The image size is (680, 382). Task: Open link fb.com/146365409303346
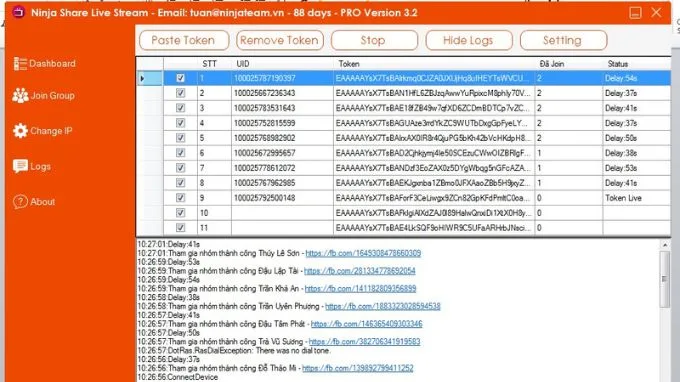[x=366, y=324]
